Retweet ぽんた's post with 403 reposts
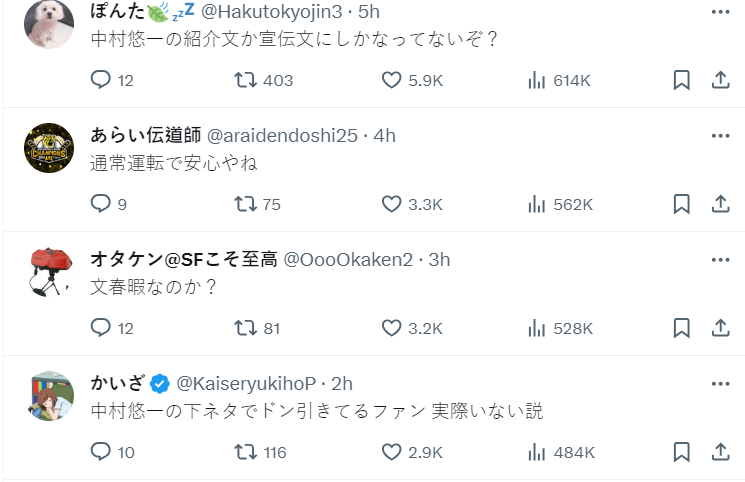Viewport: 745px width, 482px height. pos(245,80)
